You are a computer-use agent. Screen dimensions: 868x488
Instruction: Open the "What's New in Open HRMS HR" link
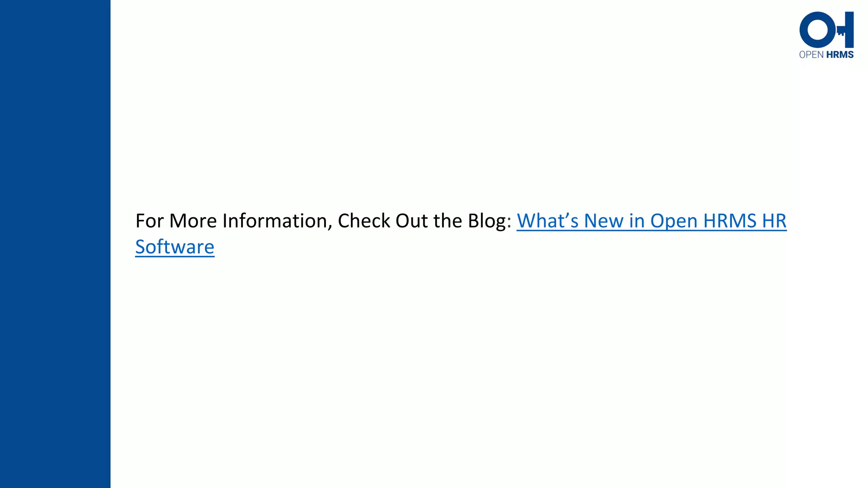tap(651, 221)
